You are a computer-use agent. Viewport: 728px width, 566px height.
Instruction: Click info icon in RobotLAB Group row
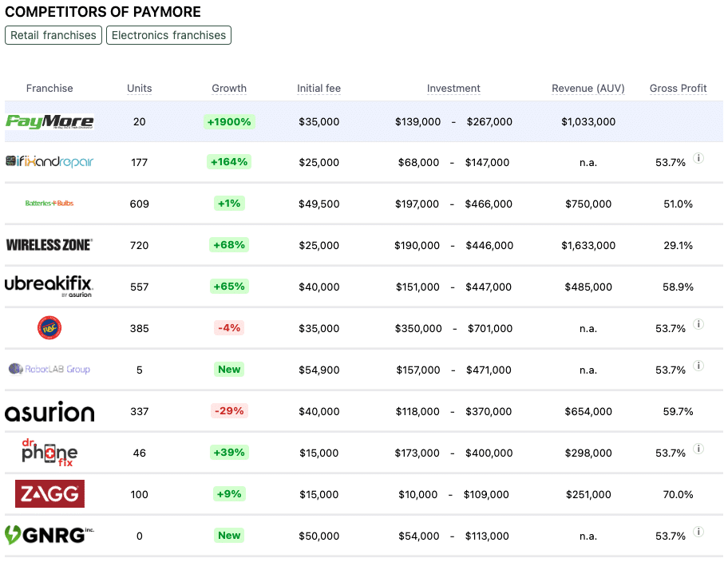698,366
